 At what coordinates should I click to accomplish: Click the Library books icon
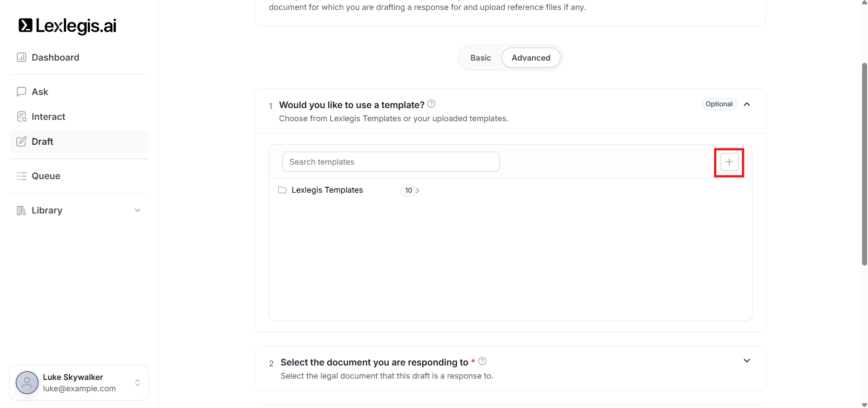[x=21, y=210]
